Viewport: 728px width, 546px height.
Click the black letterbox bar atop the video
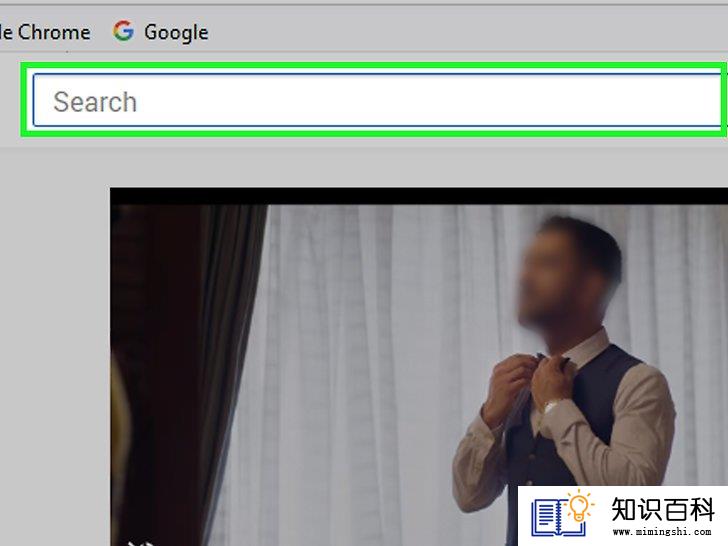tap(419, 196)
